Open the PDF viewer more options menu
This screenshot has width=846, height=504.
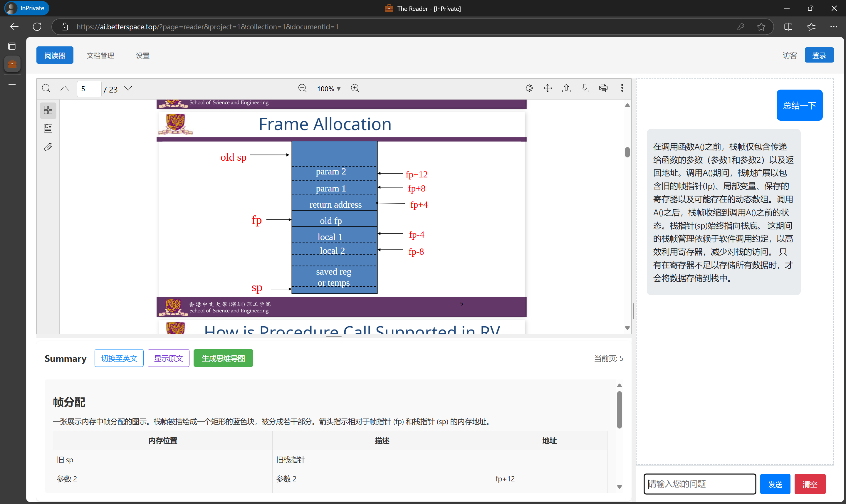[x=622, y=88]
